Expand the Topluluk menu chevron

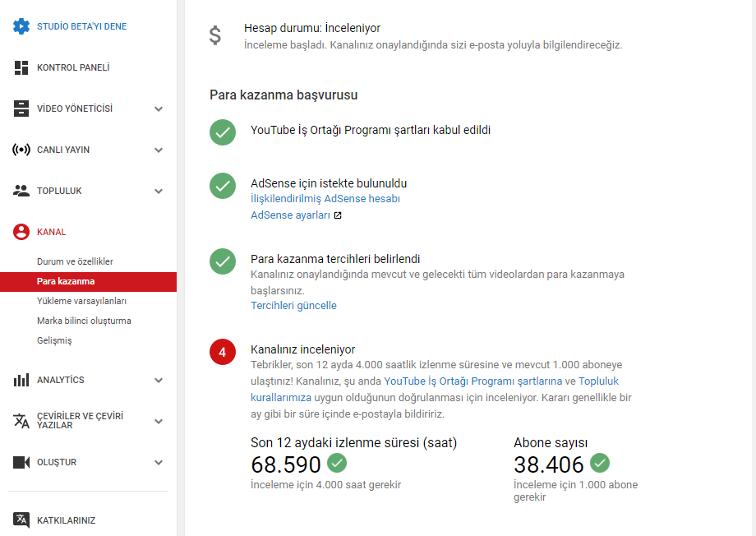(159, 191)
